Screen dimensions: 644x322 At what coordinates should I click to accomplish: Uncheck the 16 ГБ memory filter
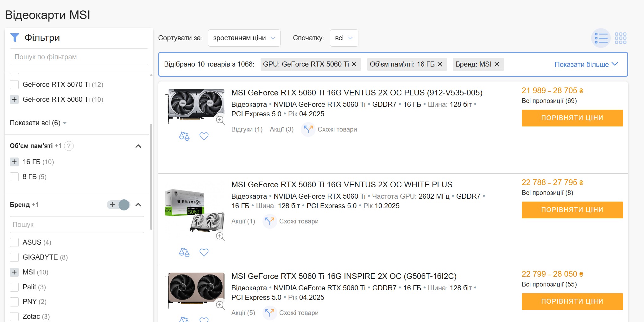click(x=14, y=162)
